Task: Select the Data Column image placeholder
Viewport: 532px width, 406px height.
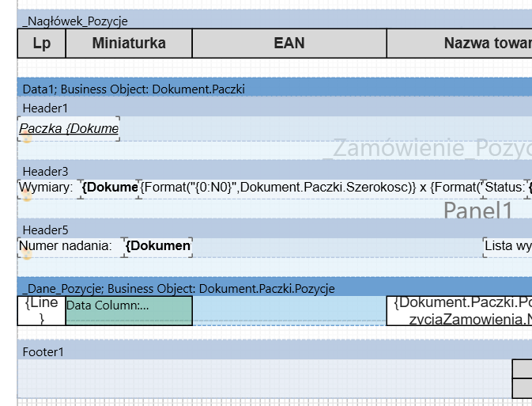Action: (x=129, y=310)
